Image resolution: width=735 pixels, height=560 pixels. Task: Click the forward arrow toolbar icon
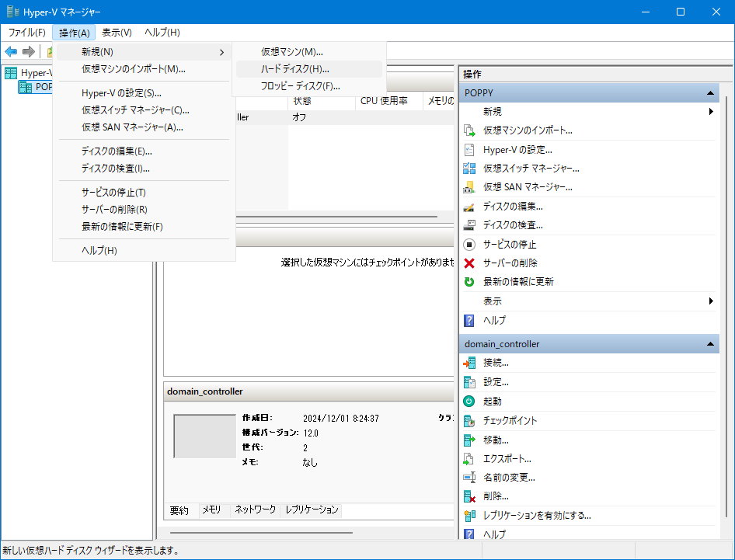29,51
